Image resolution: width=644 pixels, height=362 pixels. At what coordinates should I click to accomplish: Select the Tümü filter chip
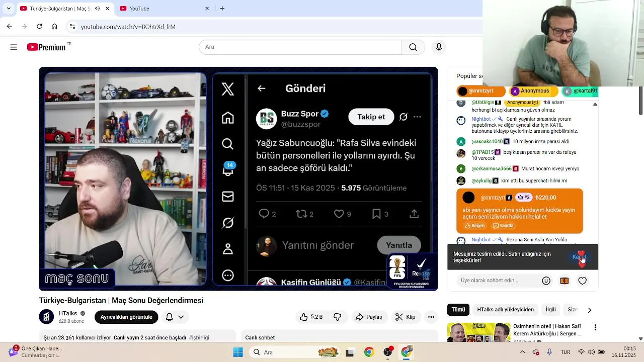[x=458, y=310]
